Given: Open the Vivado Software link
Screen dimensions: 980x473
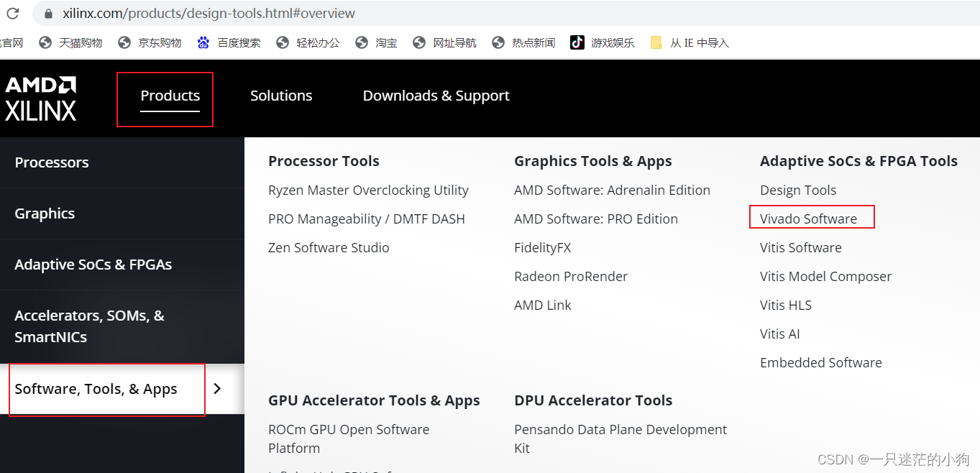Looking at the screenshot, I should 808,219.
